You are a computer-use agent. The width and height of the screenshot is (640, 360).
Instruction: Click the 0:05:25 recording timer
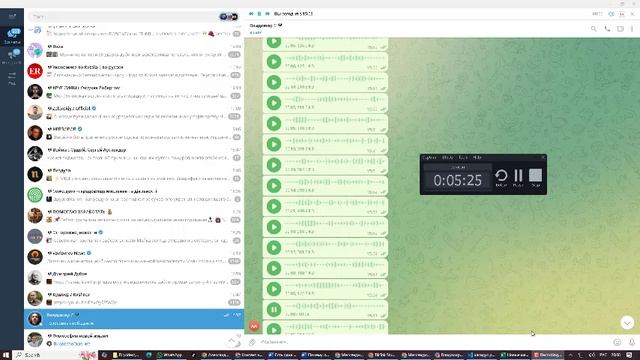coord(458,180)
